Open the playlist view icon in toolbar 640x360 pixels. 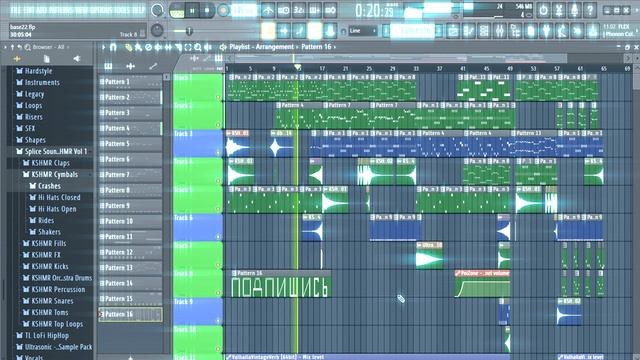pyautogui.click(x=453, y=31)
